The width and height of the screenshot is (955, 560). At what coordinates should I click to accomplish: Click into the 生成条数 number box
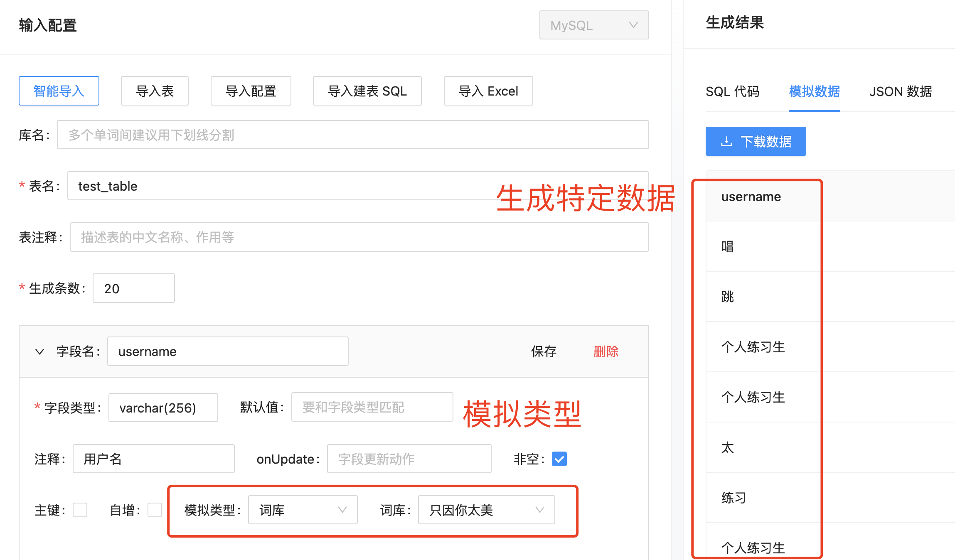133,288
